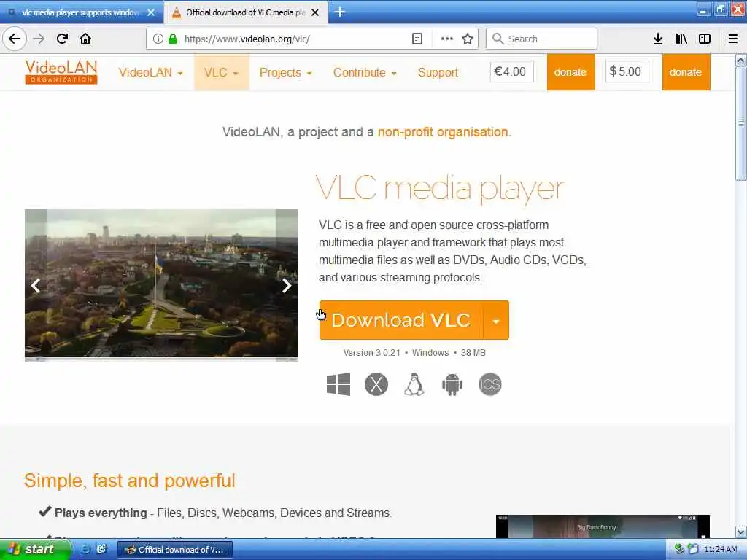Show previous carousel slide arrow
Image resolution: width=747 pixels, height=560 pixels.
coord(36,286)
